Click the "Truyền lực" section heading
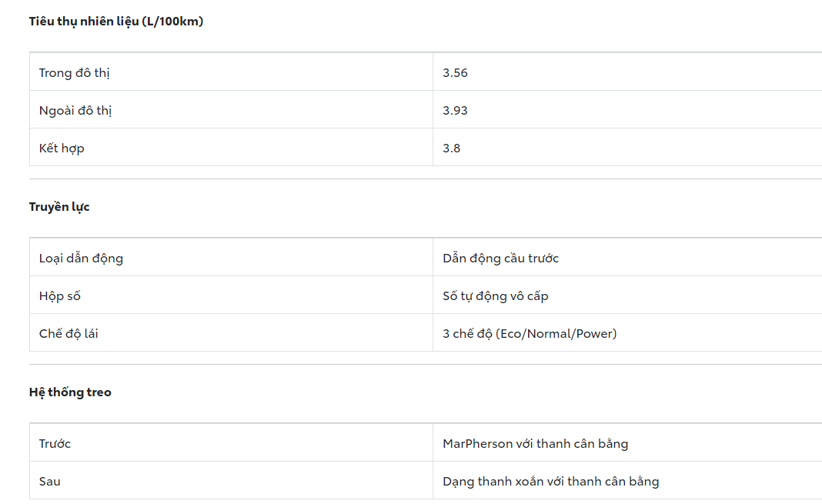Screen dimensions: 822x504 click(x=59, y=207)
